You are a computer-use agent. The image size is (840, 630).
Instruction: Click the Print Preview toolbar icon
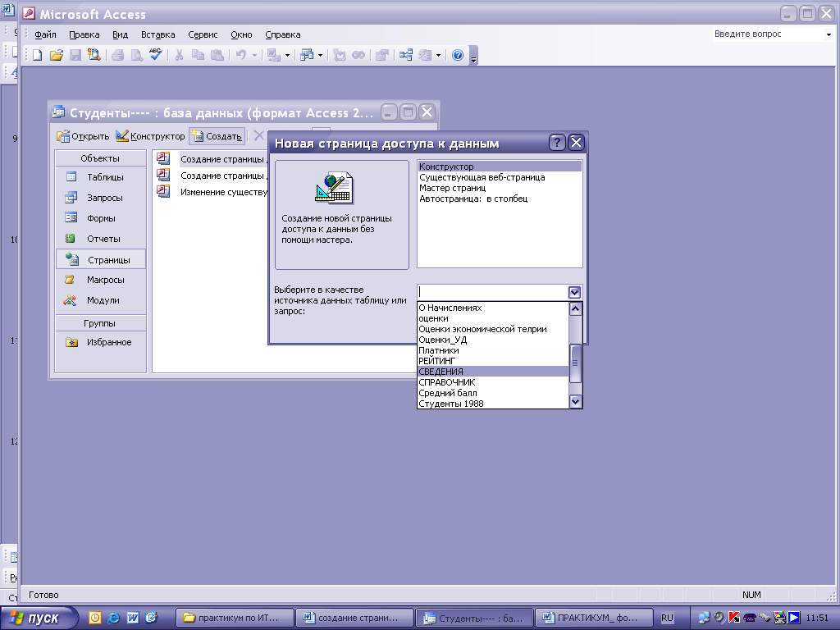[137, 55]
